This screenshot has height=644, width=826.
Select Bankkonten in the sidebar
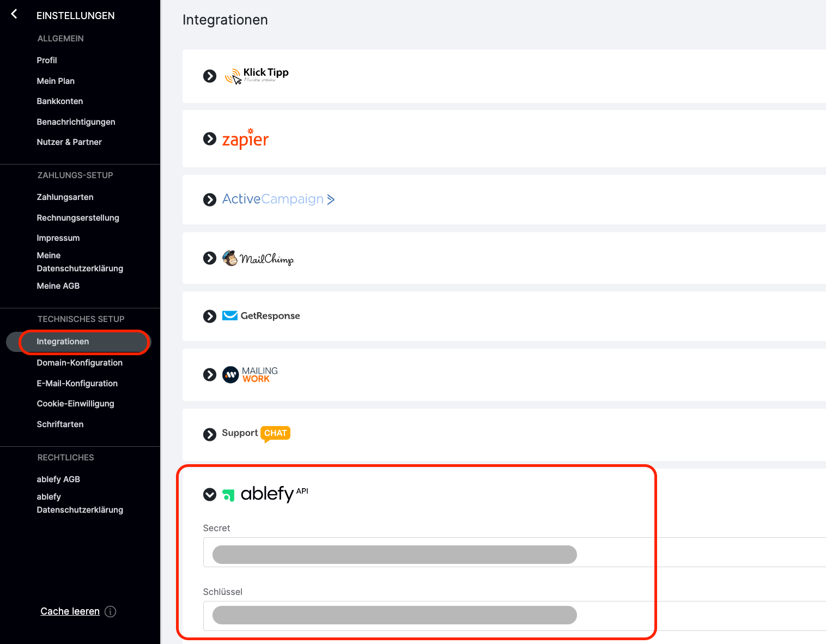pos(60,101)
